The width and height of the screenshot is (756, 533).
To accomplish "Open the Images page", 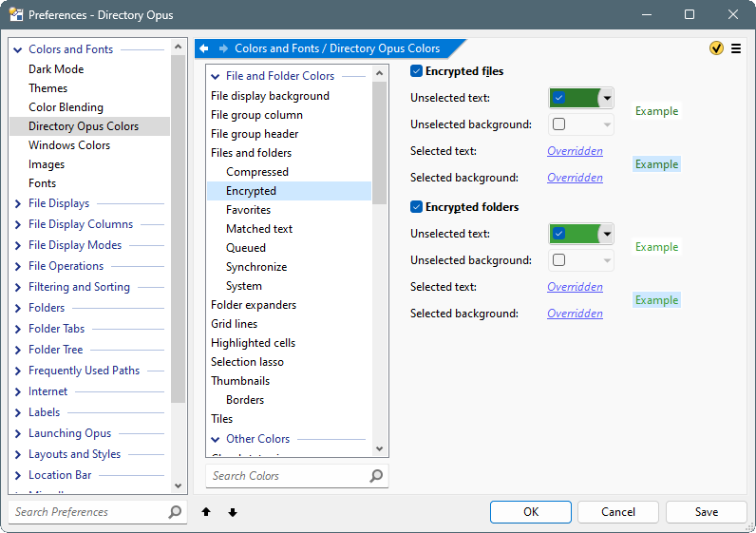I will tap(47, 164).
